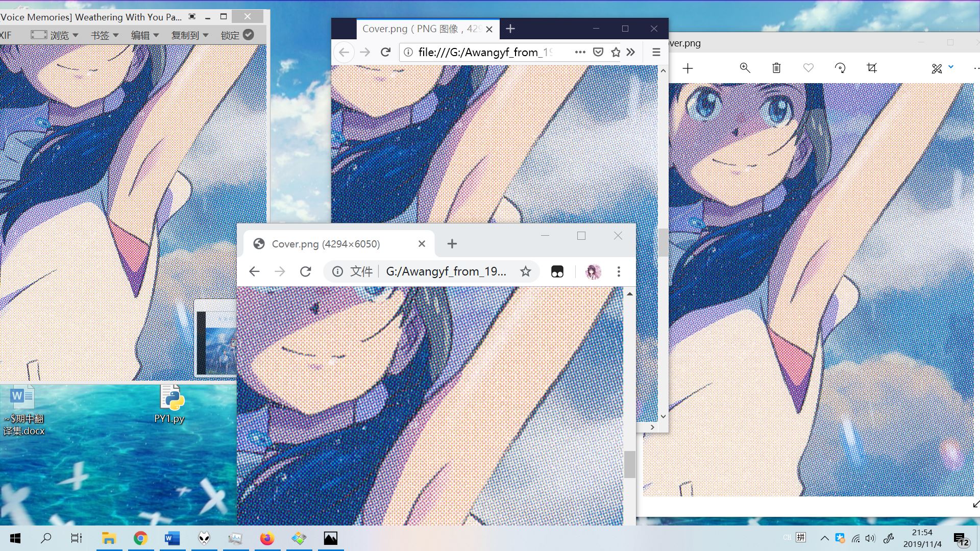980x551 pixels.
Task: Click the 拼 input method indicator
Action: click(801, 537)
